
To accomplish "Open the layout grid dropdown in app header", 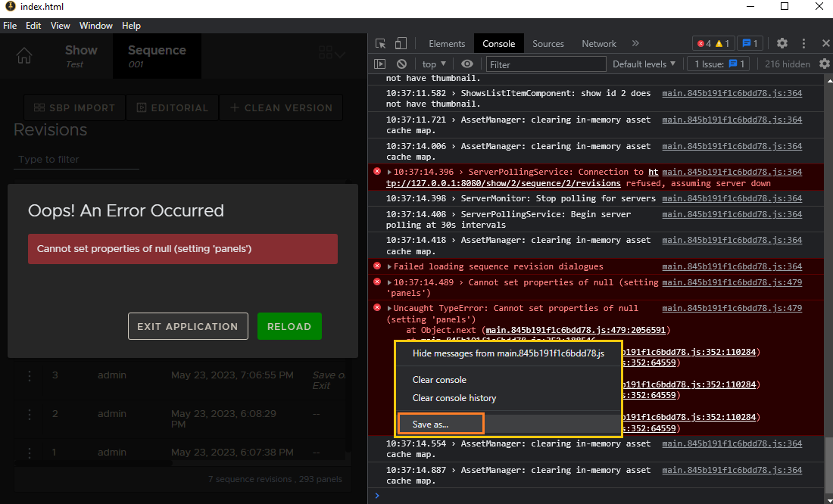I will point(329,51).
